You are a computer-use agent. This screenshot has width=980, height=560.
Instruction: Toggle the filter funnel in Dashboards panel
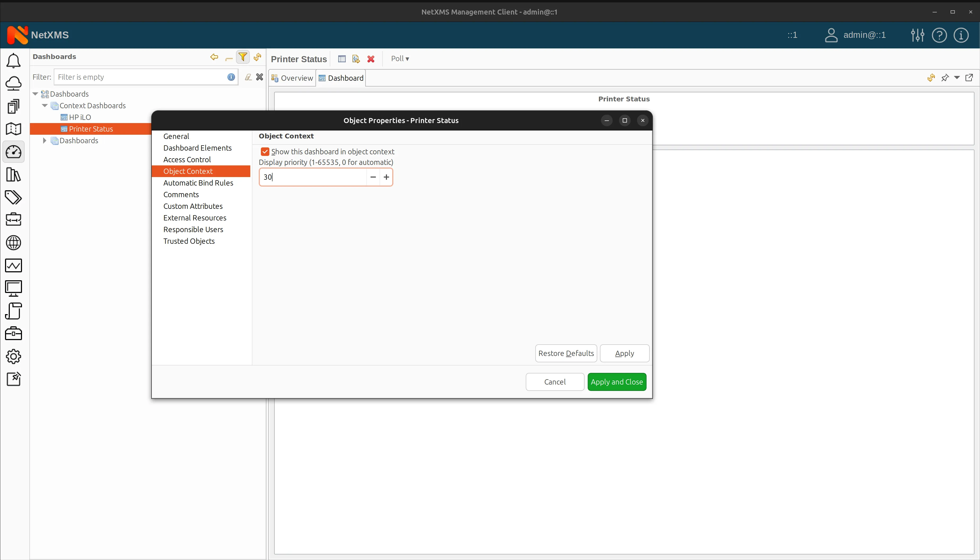coord(243,57)
